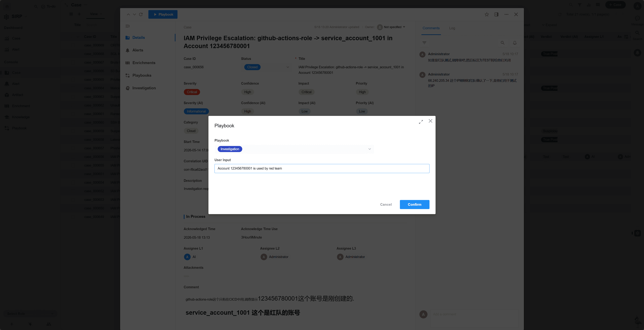The height and width of the screenshot is (330, 644).
Task: Go to previous case with up arrow
Action: coord(128,14)
